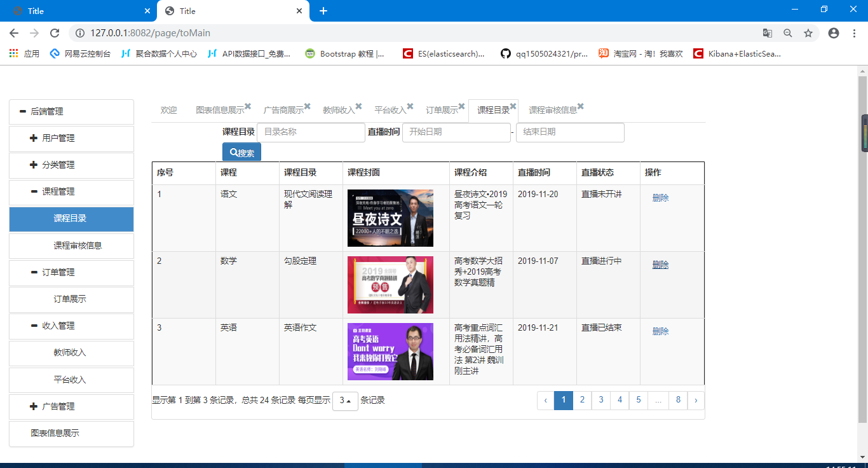Open a new browser tab with plus icon
The height and width of the screenshot is (468, 868).
pos(323,11)
